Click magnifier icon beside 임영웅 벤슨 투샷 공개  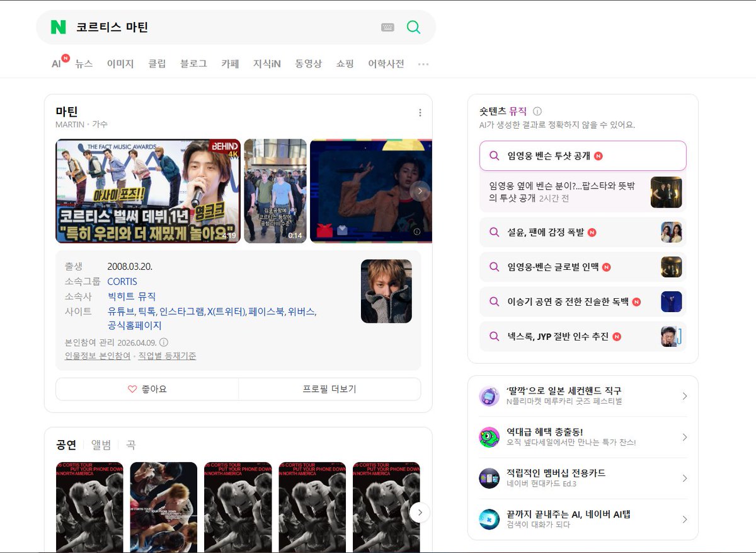[495, 156]
